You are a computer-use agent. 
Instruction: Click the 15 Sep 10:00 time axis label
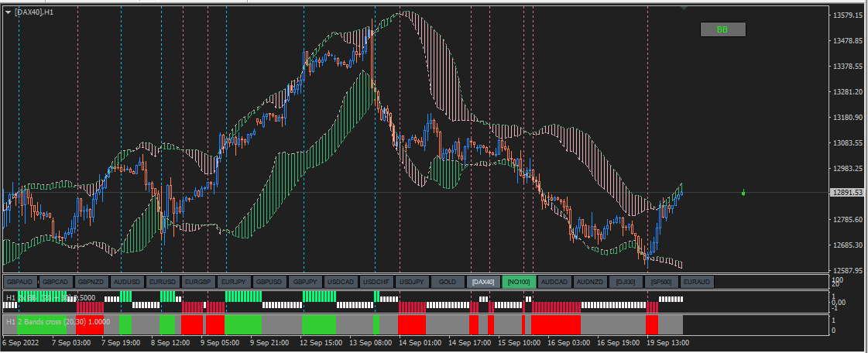tap(520, 343)
